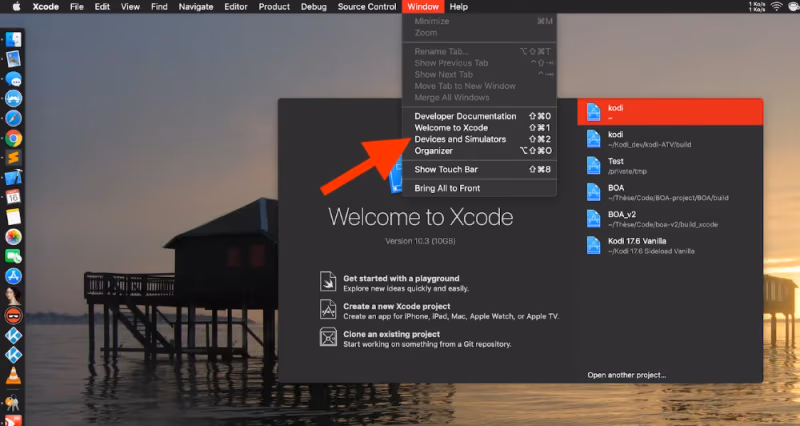This screenshot has width=800, height=426.
Task: Click the Test project file icon
Action: [593, 165]
